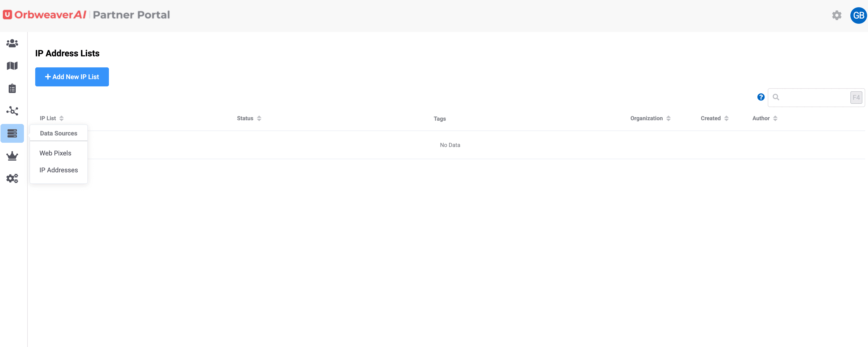Click the Add New IP List button
Viewport: 868px width, 347px height.
(72, 77)
